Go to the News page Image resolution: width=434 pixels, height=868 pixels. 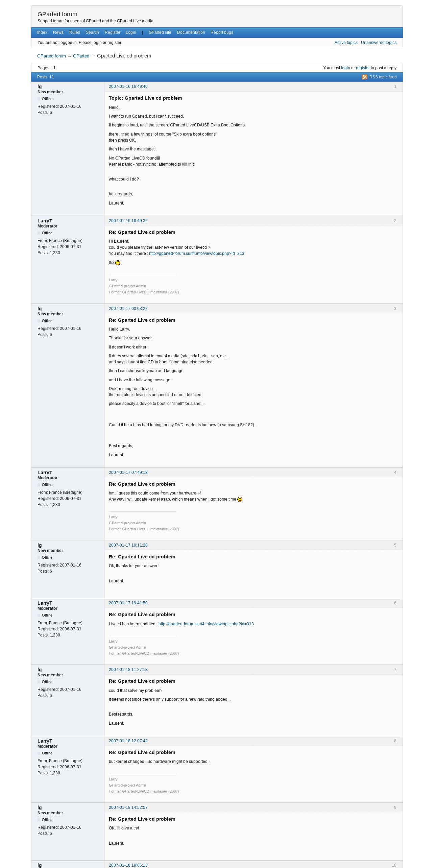click(58, 32)
